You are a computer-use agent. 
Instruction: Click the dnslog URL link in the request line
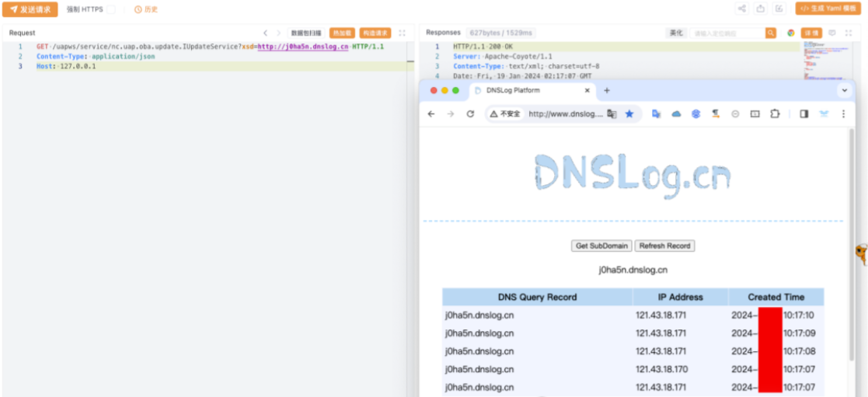click(x=303, y=47)
